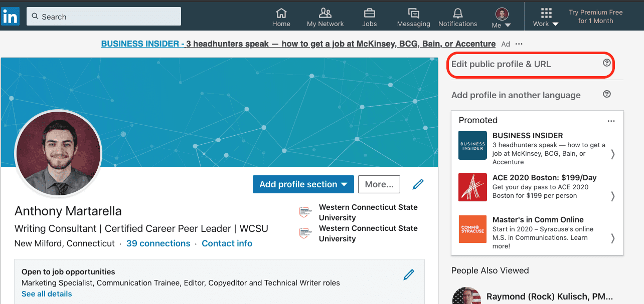Click ACE 2020 Boston: $199/Day title
The image size is (644, 304).
point(544,178)
